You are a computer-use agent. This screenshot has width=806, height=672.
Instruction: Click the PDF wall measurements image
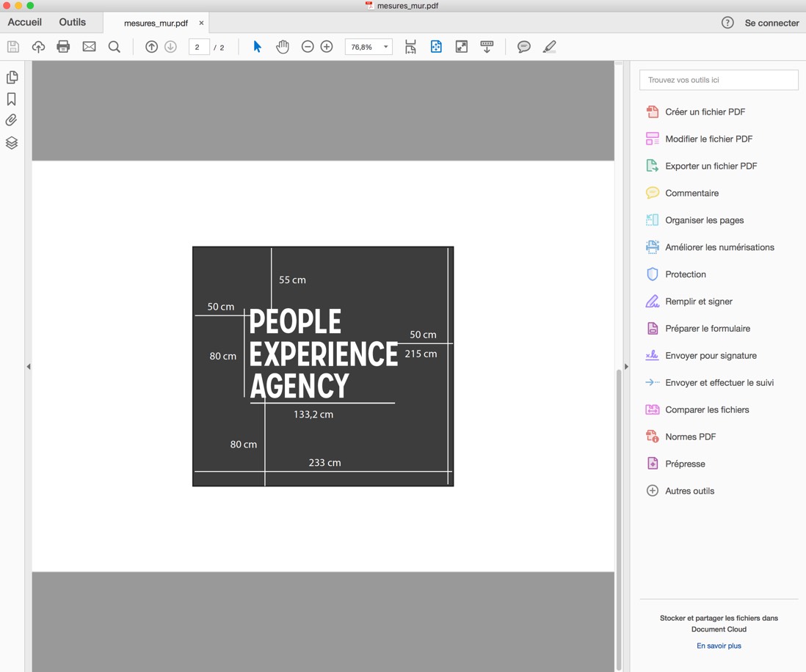[323, 366]
